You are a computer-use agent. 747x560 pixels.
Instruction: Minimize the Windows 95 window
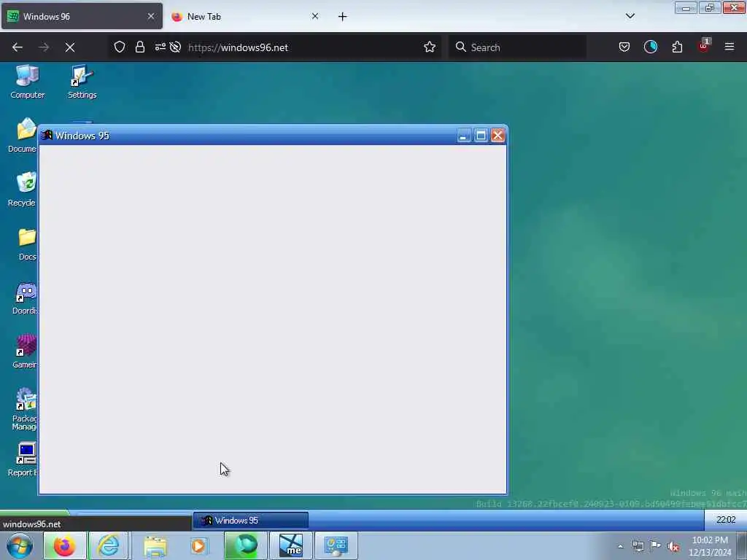[x=463, y=136]
